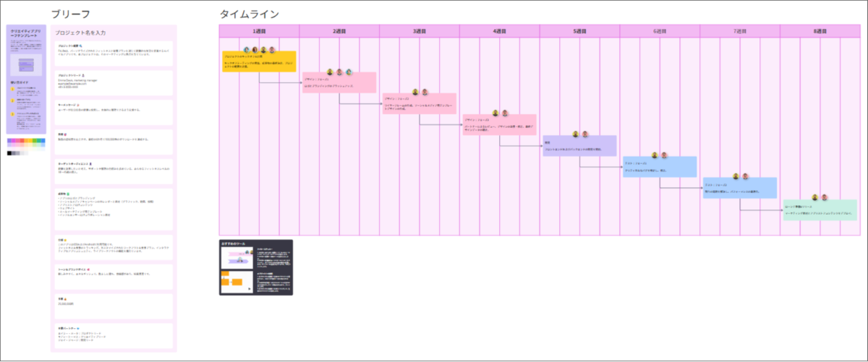Click the 1週目 column header
This screenshot has height=362, width=868.
pos(259,31)
